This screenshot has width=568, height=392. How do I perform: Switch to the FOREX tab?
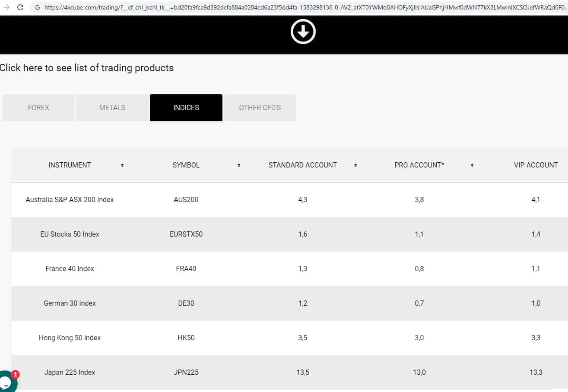click(38, 107)
